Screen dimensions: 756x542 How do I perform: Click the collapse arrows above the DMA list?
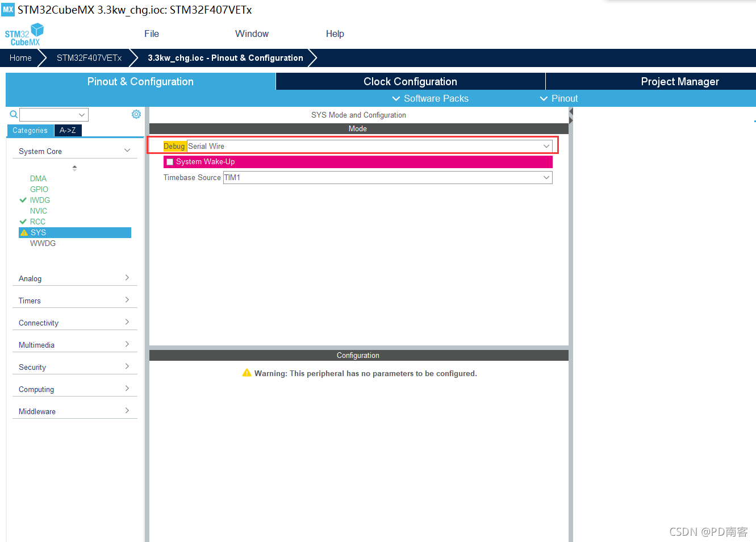pos(74,168)
